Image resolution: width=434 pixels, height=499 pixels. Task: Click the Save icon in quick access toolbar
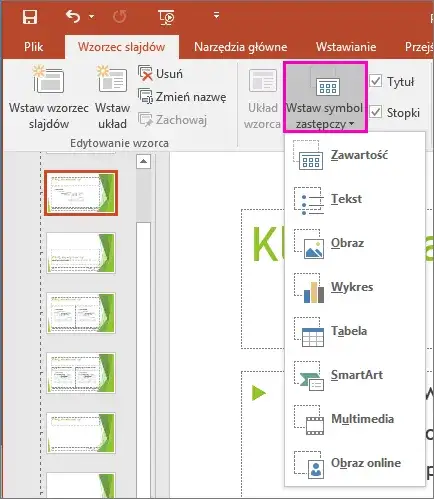click(x=30, y=16)
